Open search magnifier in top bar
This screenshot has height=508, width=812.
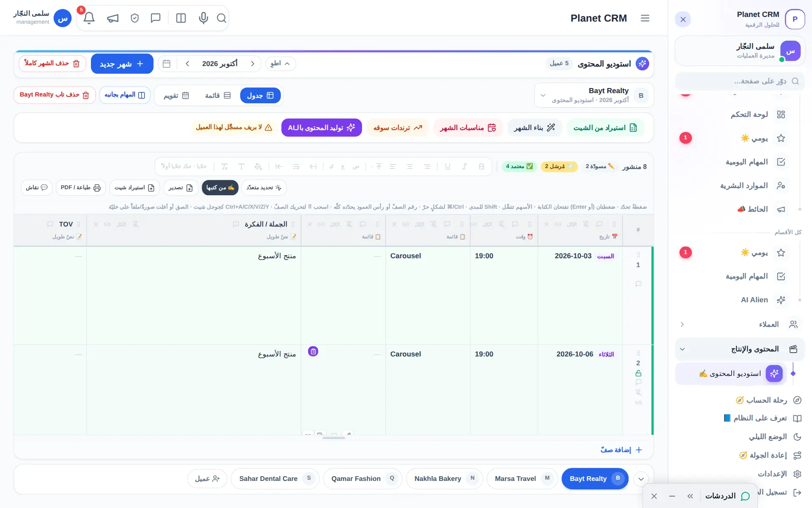(222, 18)
